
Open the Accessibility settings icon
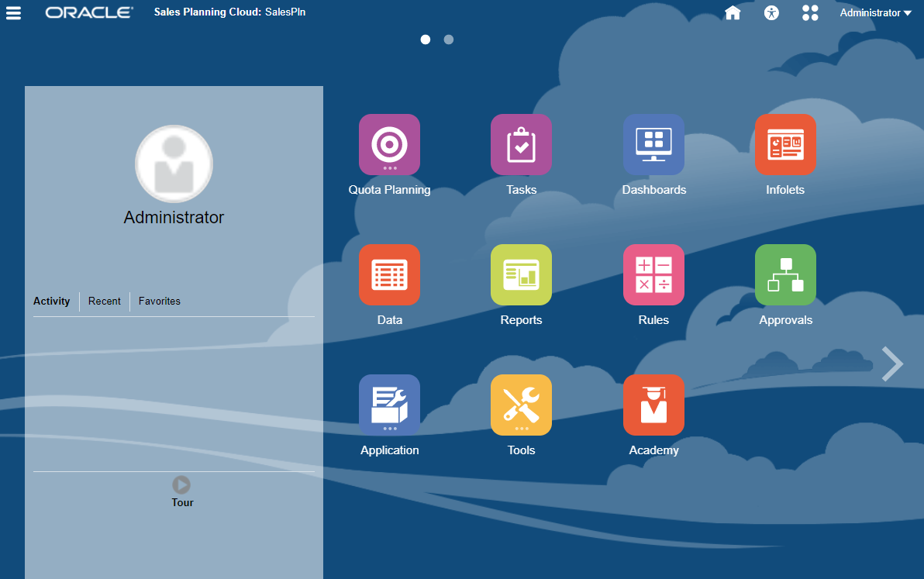771,12
